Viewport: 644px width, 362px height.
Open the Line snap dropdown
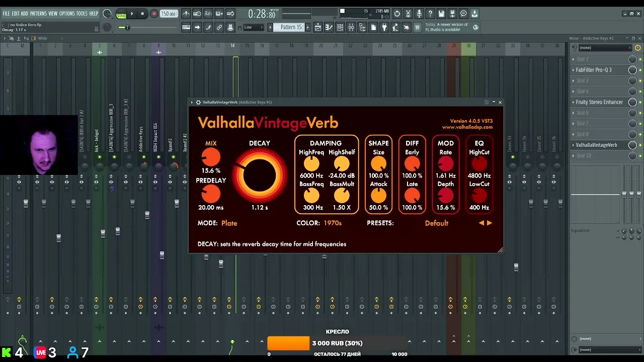(x=254, y=27)
